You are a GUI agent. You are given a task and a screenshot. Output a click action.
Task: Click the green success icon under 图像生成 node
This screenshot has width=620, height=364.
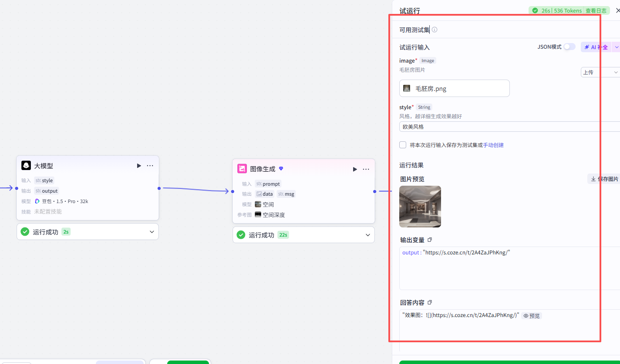point(241,235)
